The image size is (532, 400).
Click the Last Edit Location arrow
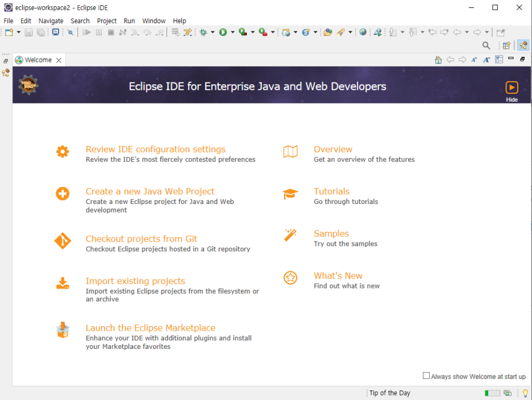point(432,32)
